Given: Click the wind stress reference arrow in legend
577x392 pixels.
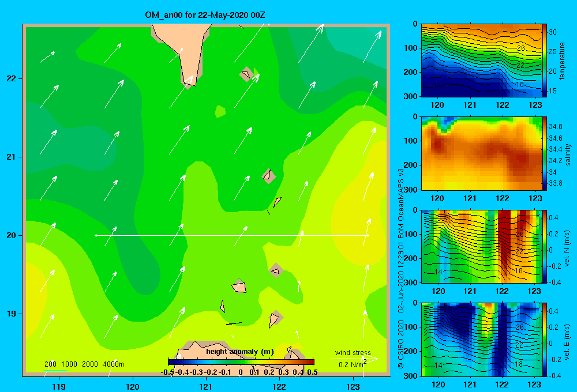Looking at the screenshot, I should point(354,359).
